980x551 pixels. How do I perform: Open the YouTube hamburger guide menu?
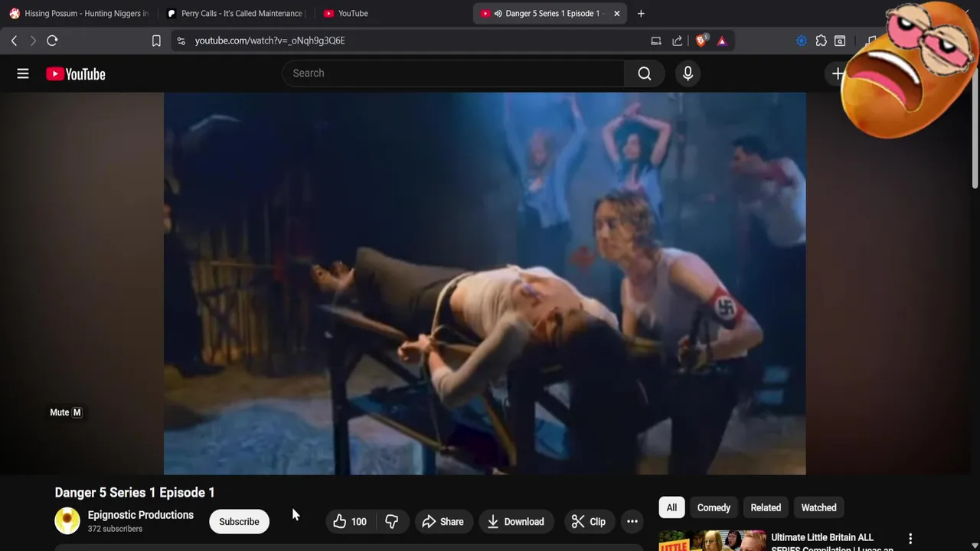point(23,73)
